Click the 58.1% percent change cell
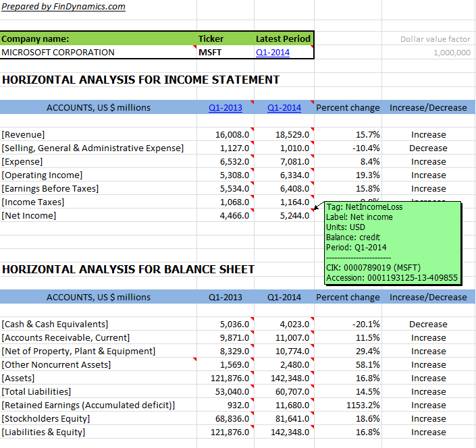This screenshot has width=476, height=448. [x=367, y=364]
